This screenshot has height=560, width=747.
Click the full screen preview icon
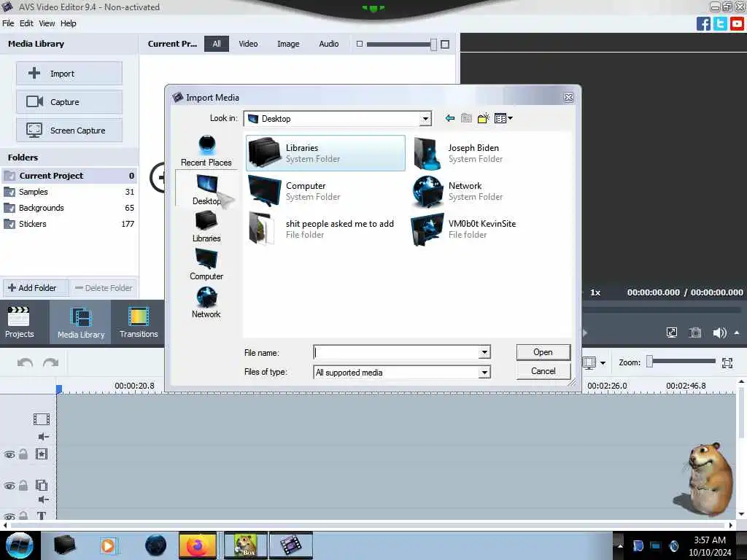pyautogui.click(x=672, y=332)
